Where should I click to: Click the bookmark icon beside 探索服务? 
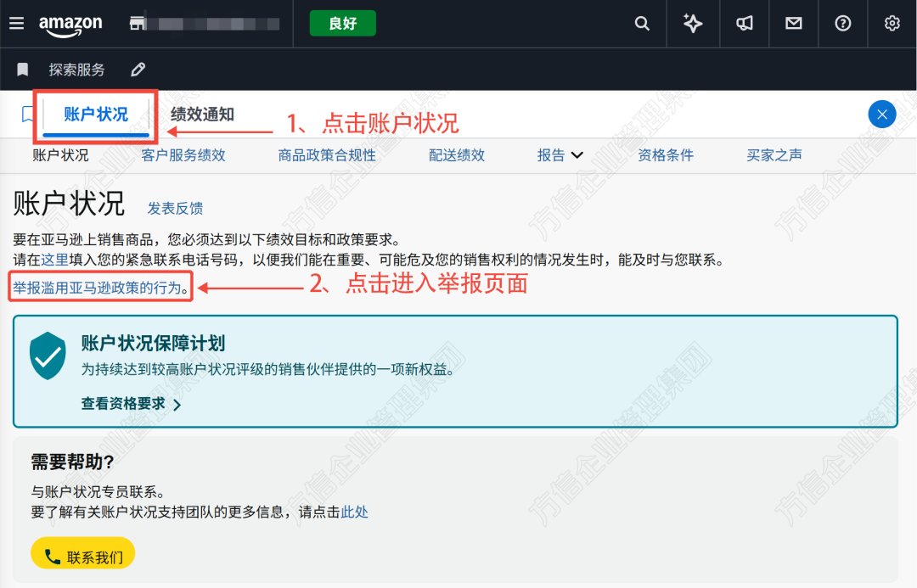pyautogui.click(x=22, y=70)
